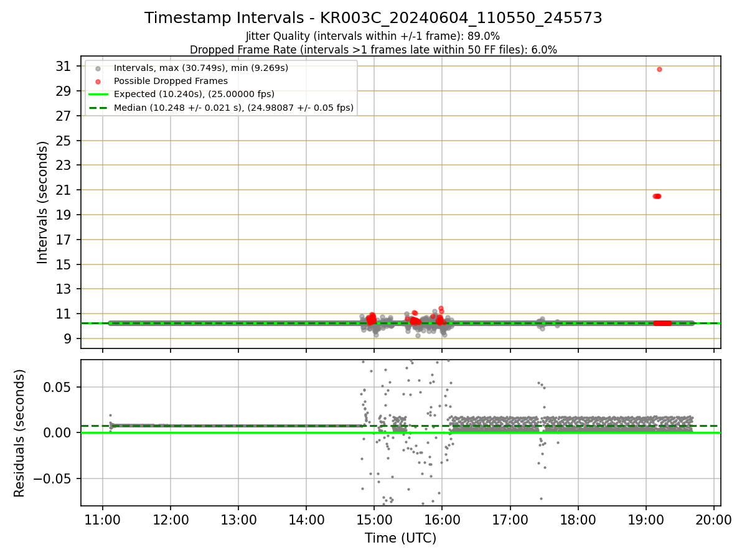This screenshot has width=747, height=560.
Task: Click the 'Dropped Frame Rate' subtitle line showing 6.0%
Action: (x=374, y=50)
